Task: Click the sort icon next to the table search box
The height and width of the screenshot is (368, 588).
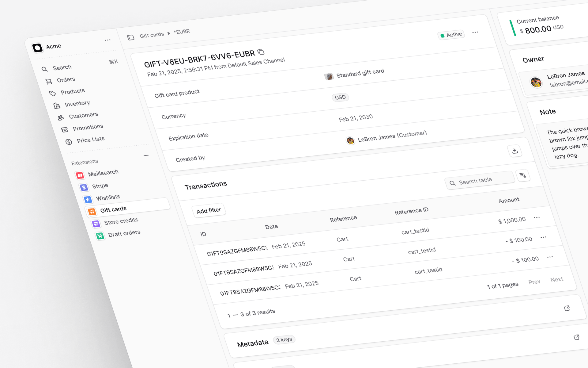Action: [x=523, y=175]
